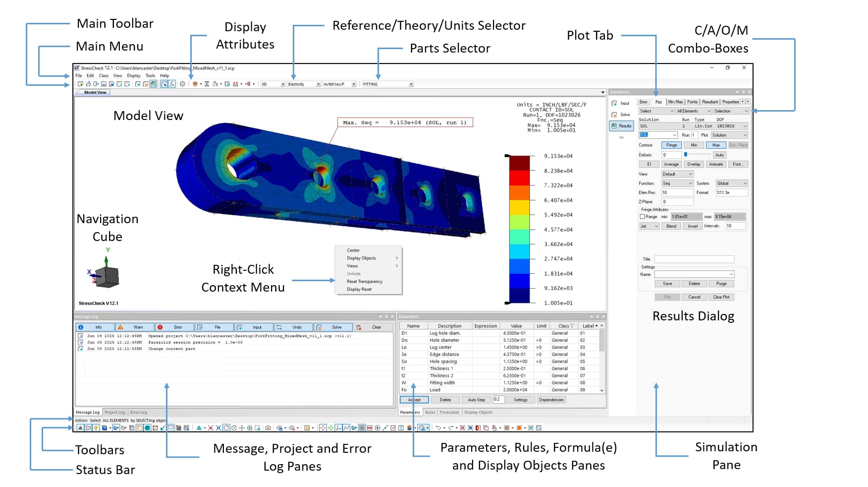This screenshot has height=487, width=868.
Task: Click the Clear Plot button
Action: (721, 297)
